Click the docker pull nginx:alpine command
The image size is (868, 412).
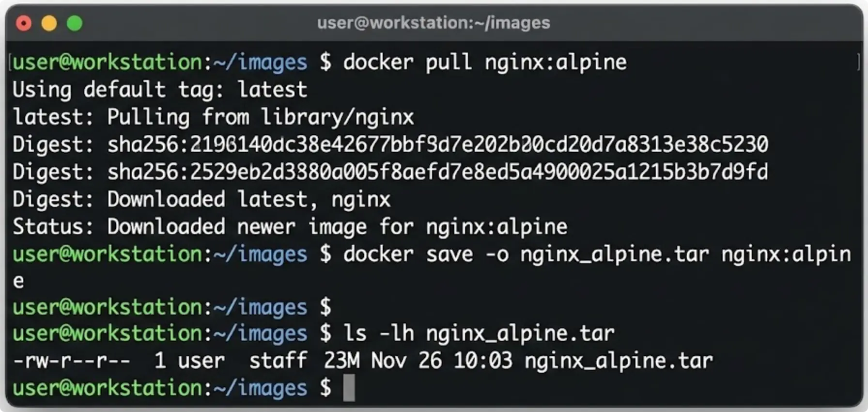(x=484, y=63)
